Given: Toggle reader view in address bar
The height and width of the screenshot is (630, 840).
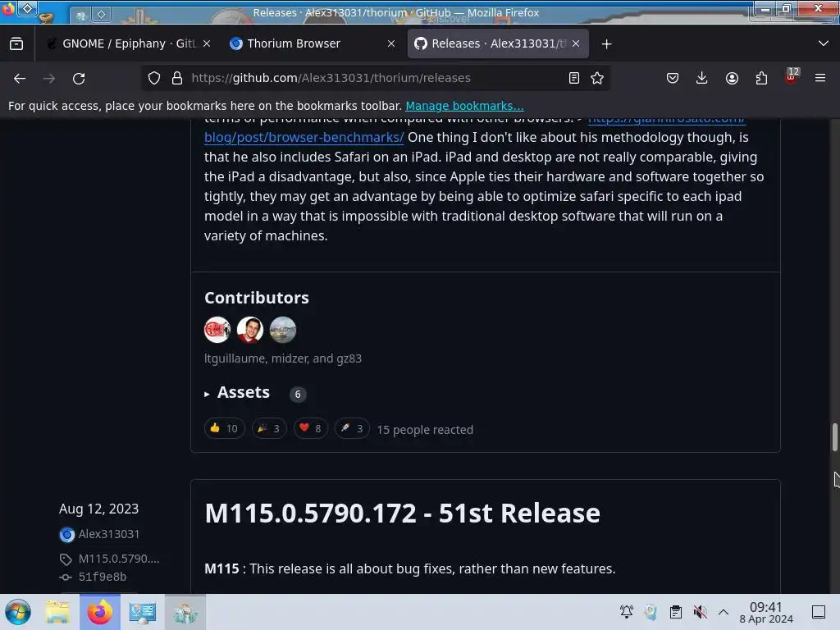Looking at the screenshot, I should pyautogui.click(x=573, y=78).
